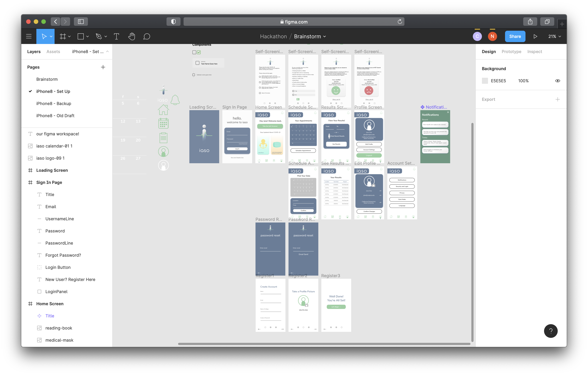The width and height of the screenshot is (588, 375).
Task: Open the 21% zoom level dropdown
Action: pyautogui.click(x=554, y=36)
